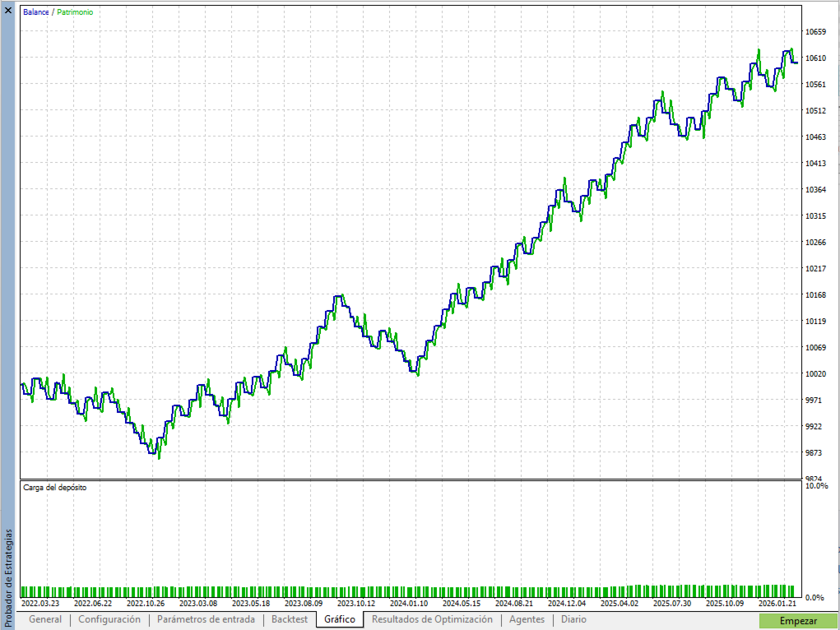Click the 10069 axis value
Screen dimensions: 840x630
tap(815, 347)
